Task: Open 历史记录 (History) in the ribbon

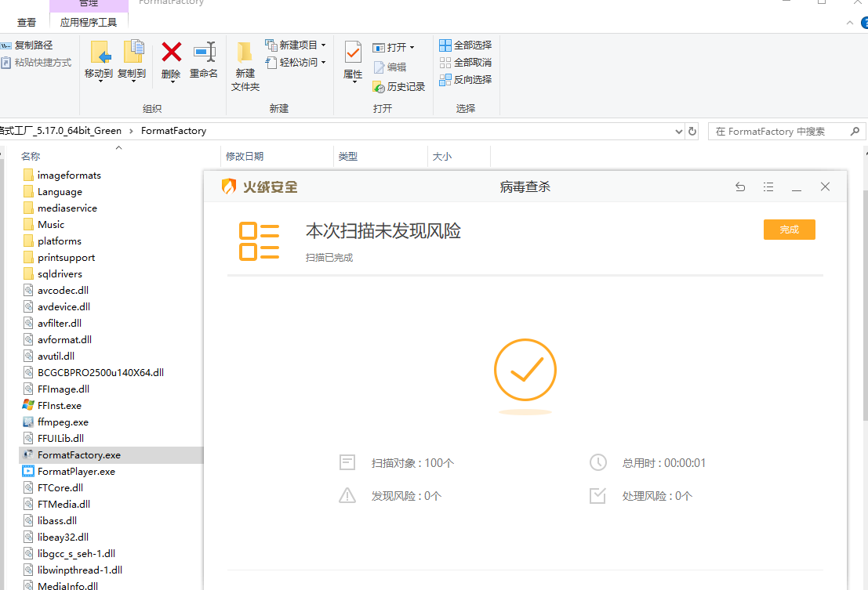Action: (x=399, y=86)
